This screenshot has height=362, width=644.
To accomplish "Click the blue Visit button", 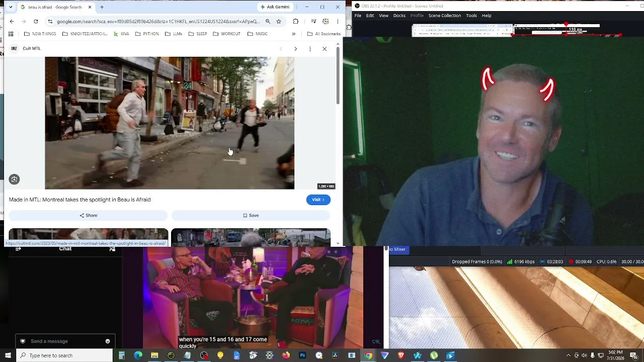I will pyautogui.click(x=318, y=200).
